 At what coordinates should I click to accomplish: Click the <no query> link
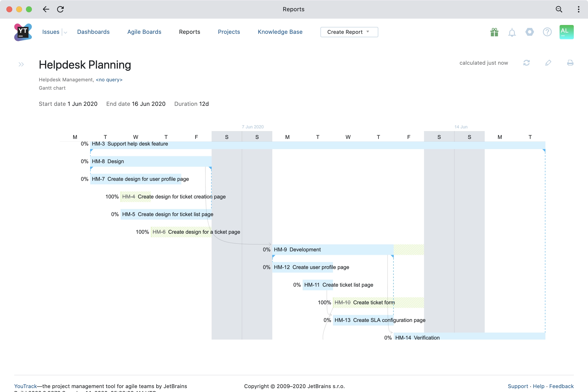coord(109,79)
